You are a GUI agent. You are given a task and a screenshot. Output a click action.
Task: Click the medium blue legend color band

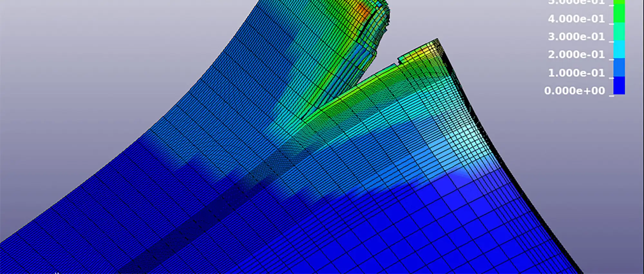[x=619, y=67]
